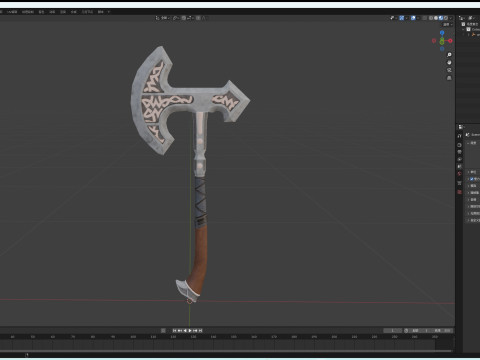Click the hand pan view icon
This screenshot has height=360, width=480.
pyautogui.click(x=449, y=62)
